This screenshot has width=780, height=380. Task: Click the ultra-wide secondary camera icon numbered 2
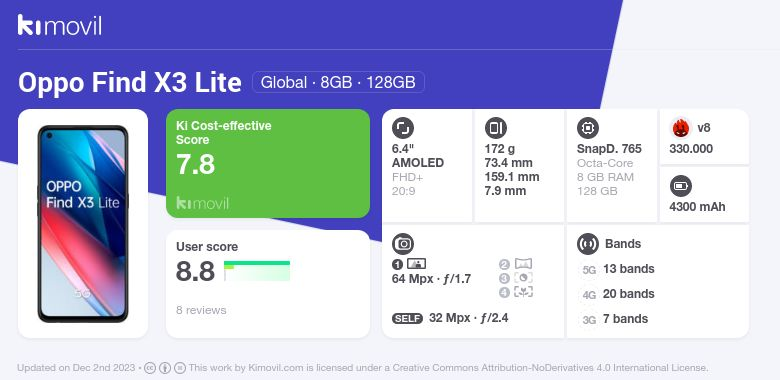(x=522, y=264)
